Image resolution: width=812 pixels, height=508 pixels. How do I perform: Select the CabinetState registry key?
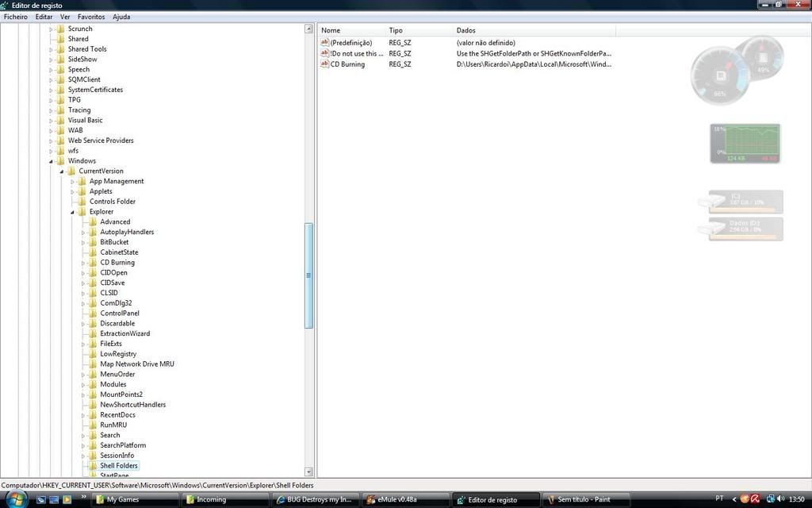pyautogui.click(x=119, y=252)
